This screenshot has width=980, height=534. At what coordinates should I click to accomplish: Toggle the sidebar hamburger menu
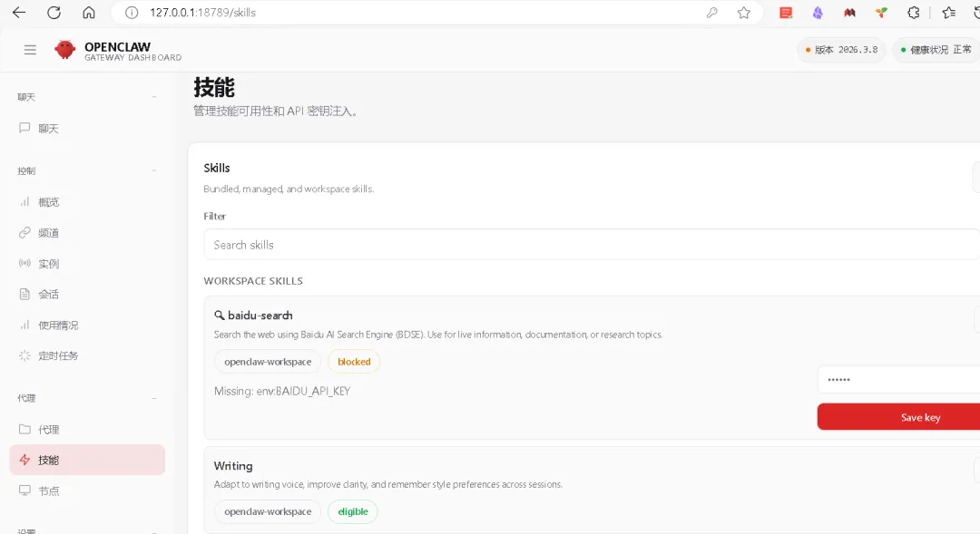(30, 50)
